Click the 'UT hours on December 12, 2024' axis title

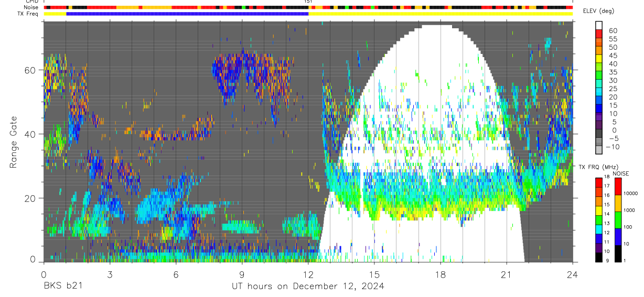pyautogui.click(x=308, y=287)
